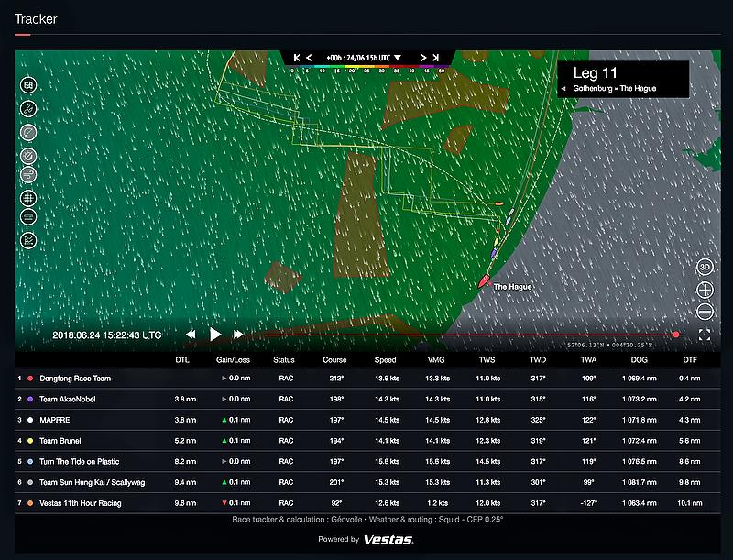733x560 pixels.
Task: Sort by DTF column header
Action: coord(690,360)
